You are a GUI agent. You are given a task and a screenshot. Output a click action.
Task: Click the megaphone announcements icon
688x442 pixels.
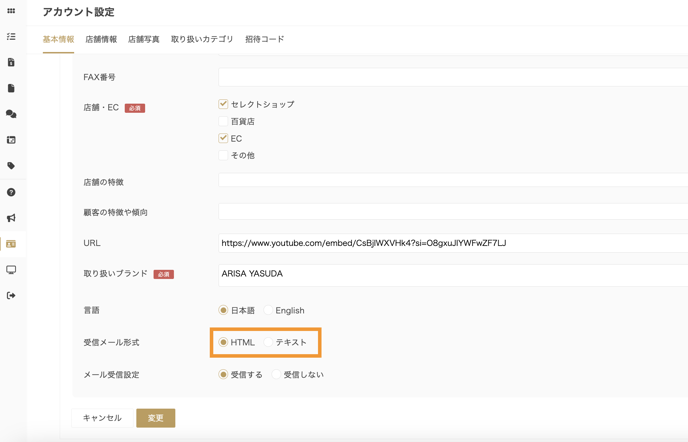[x=11, y=218]
